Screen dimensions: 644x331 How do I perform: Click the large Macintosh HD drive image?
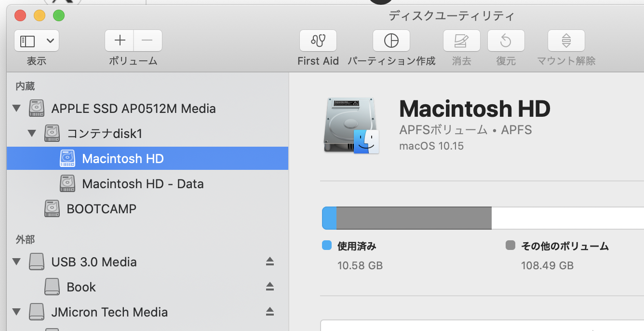click(x=351, y=126)
